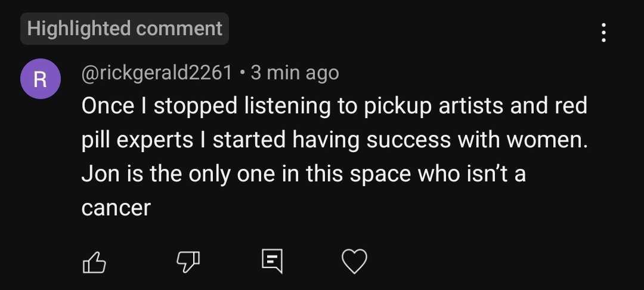Click the "3 min ago" timestamp
The image size is (644, 290).
(x=295, y=73)
